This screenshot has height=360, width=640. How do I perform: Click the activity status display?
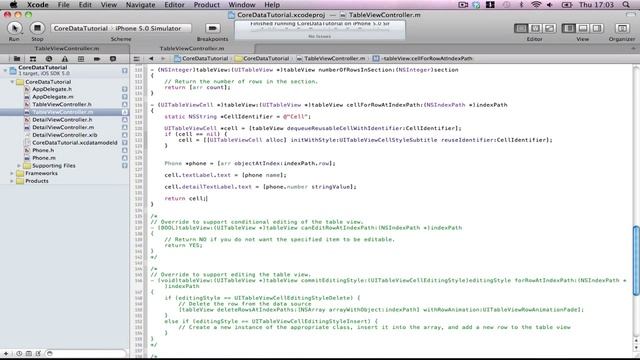pyautogui.click(x=320, y=30)
